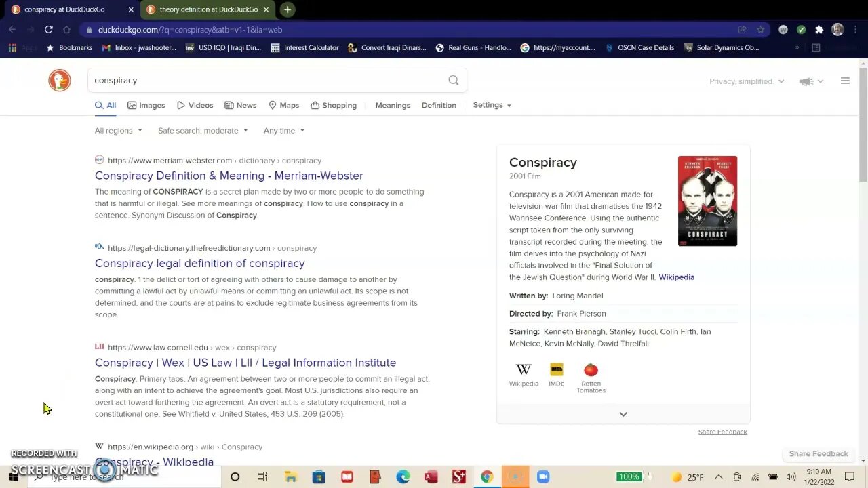Open the All regions dropdown
Screen dimensions: 868x488
point(119,131)
